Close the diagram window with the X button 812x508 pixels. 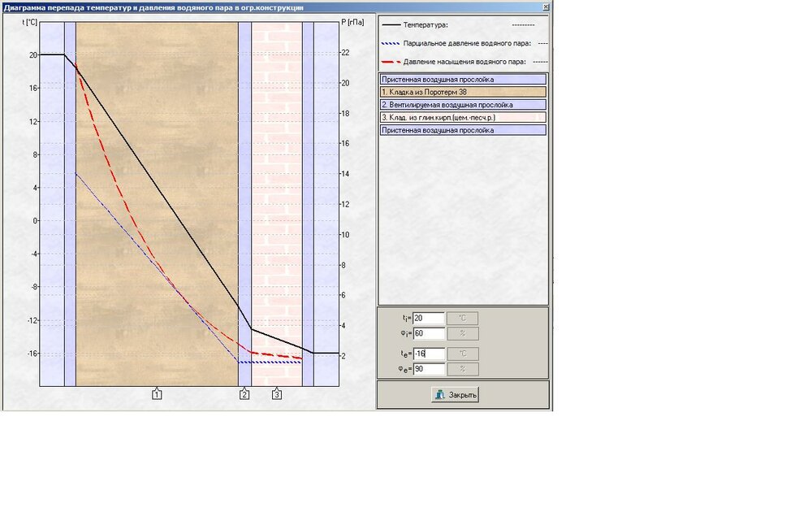click(x=545, y=7)
